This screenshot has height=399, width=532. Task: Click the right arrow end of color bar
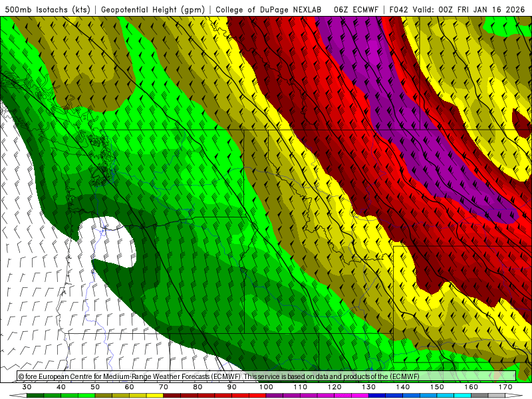[514, 396]
